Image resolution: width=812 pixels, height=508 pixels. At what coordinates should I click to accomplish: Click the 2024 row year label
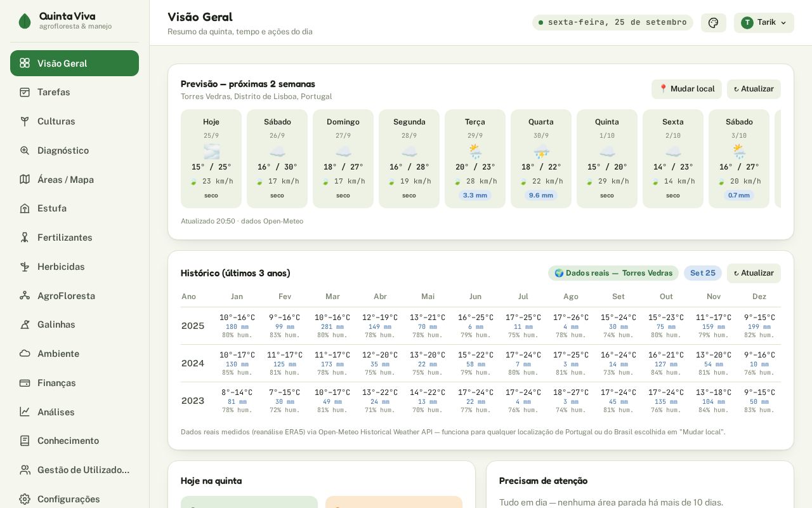193,363
